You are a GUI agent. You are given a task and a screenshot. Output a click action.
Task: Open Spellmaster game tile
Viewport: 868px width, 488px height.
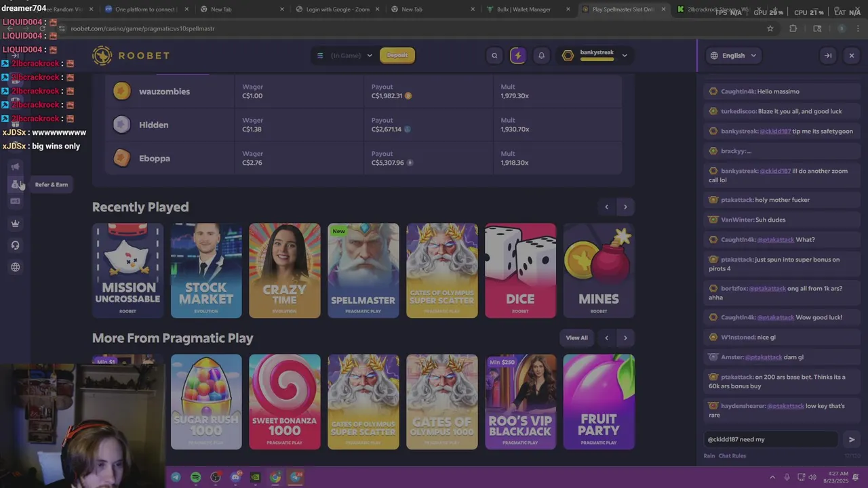click(363, 270)
